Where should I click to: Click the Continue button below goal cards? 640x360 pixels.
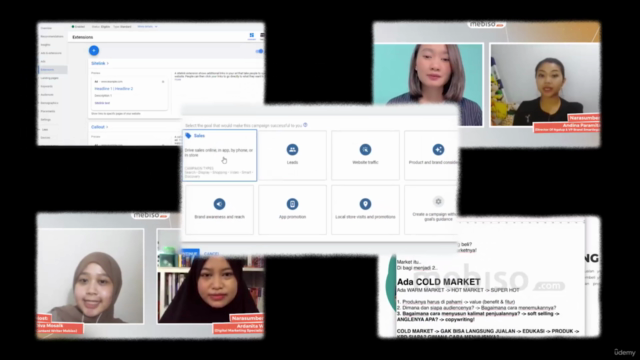pos(190,253)
